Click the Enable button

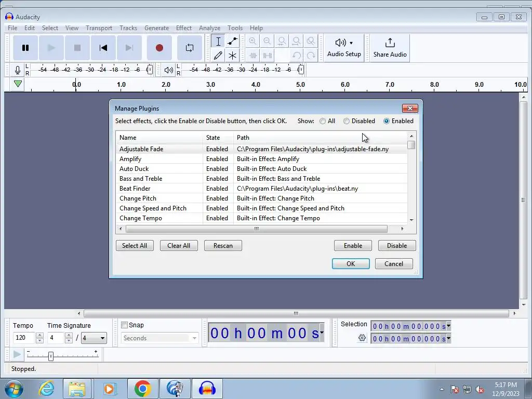[353, 246]
